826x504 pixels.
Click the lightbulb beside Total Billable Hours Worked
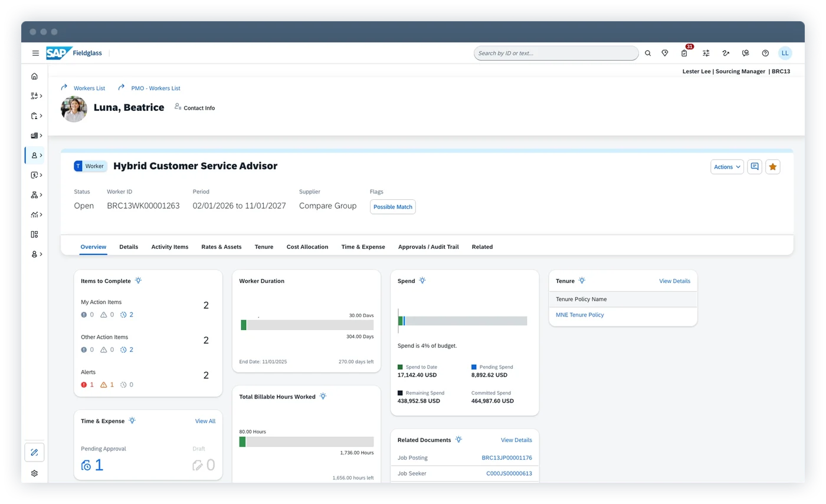(x=323, y=396)
